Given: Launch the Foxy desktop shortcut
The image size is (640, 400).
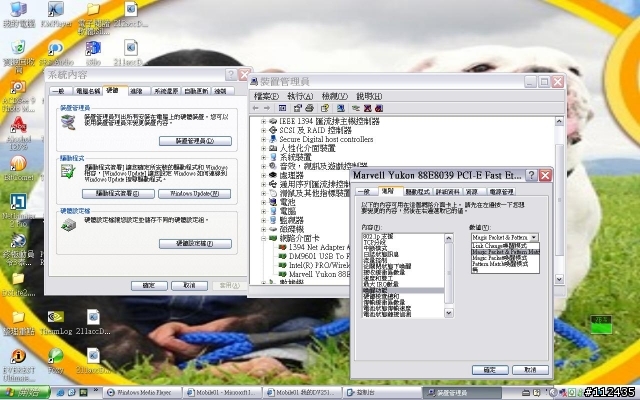Looking at the screenshot, I should point(56,361).
